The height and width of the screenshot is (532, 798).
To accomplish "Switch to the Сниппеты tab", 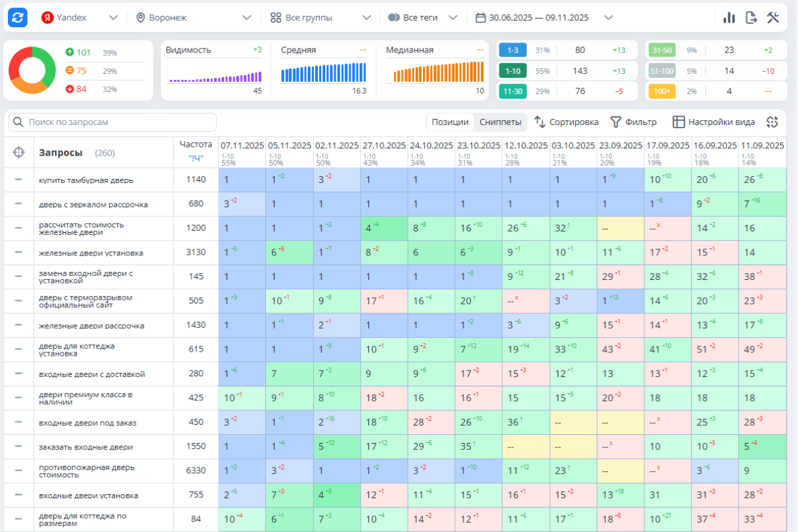I will click(x=499, y=122).
